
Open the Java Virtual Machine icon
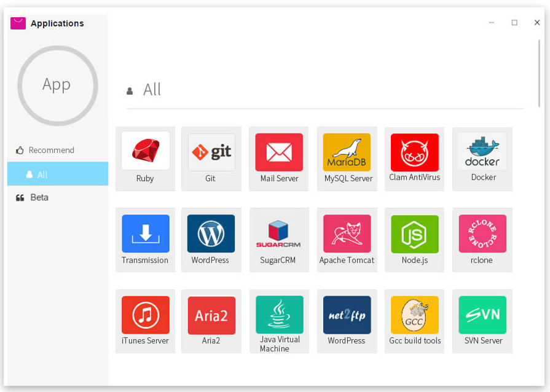[280, 315]
